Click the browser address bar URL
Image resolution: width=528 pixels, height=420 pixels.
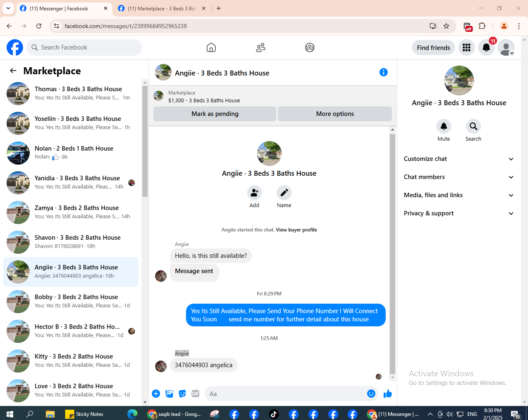126,26
